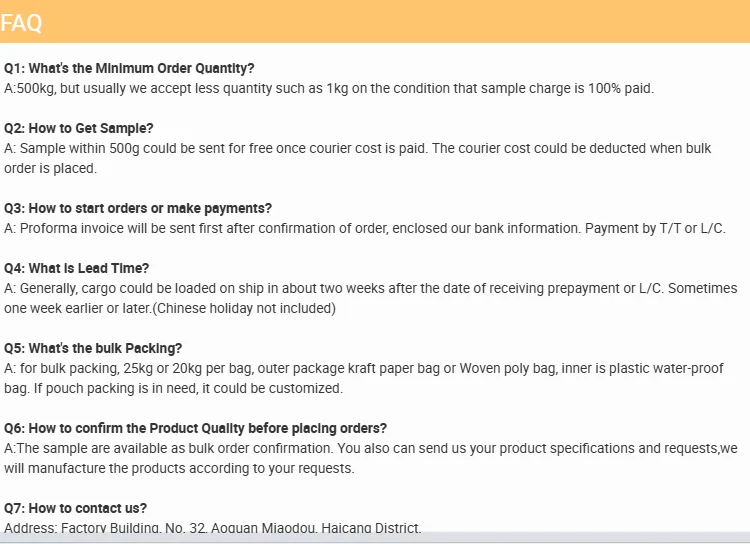Click the Factory Building address line
Image resolution: width=750 pixels, height=544 pixels.
[213, 527]
